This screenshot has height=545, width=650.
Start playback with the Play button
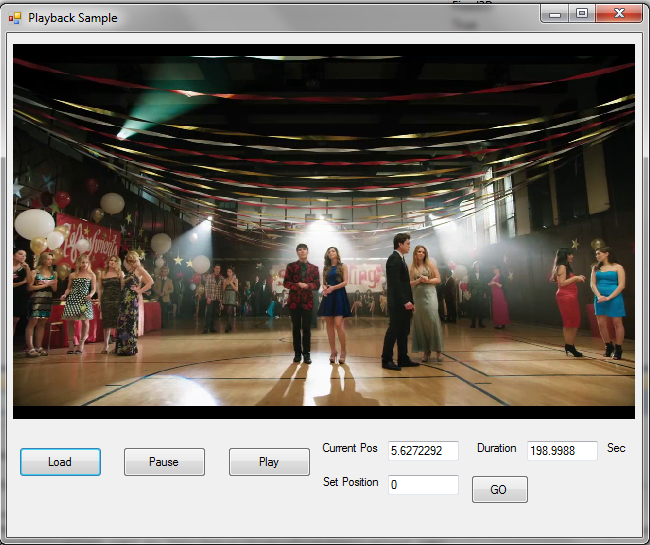click(x=269, y=462)
